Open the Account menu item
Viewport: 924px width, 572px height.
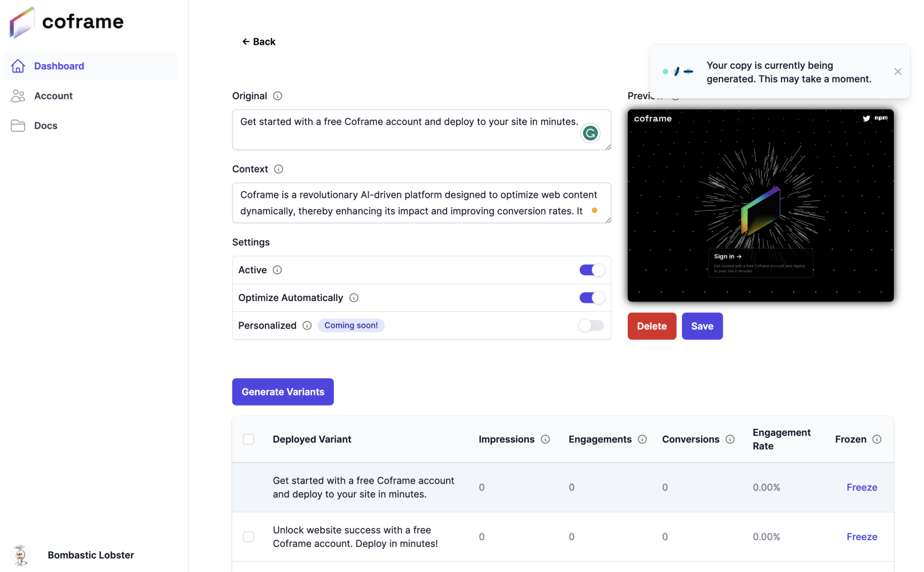tap(91, 96)
